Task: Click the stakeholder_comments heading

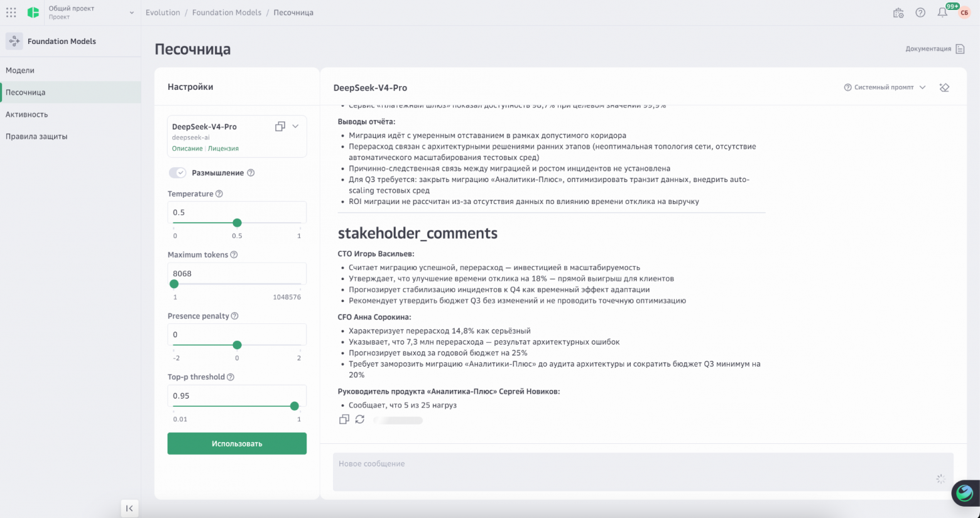Action: pyautogui.click(x=418, y=233)
